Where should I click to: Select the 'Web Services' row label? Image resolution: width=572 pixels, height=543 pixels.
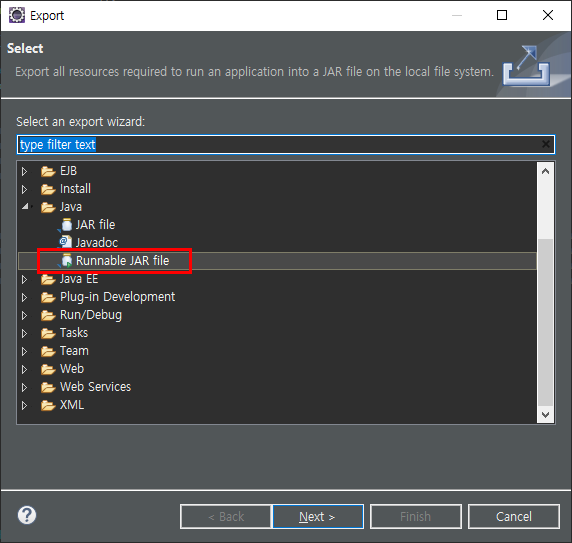click(96, 387)
